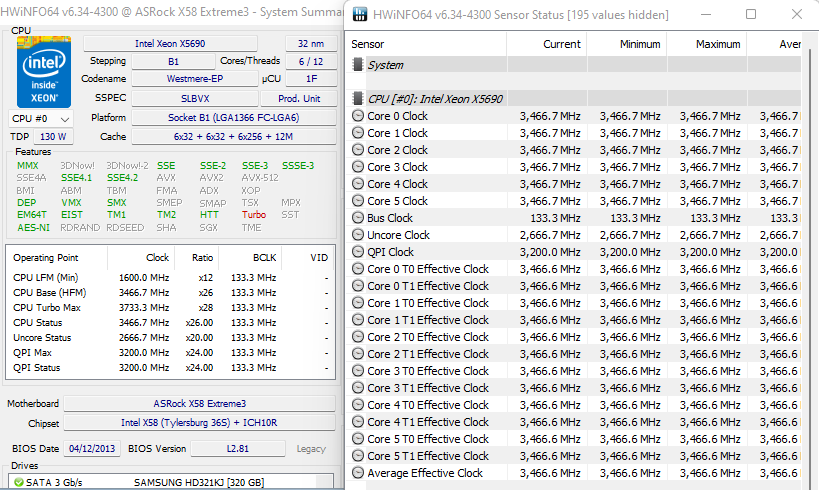The width and height of the screenshot is (819, 490).
Task: Open the CPU #0 selector dropdown
Action: [x=41, y=119]
